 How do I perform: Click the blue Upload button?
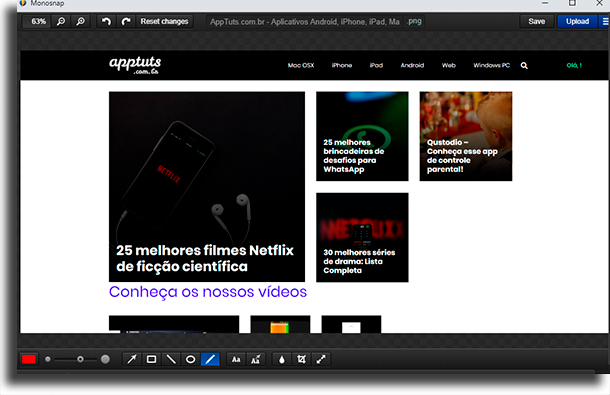click(x=577, y=21)
